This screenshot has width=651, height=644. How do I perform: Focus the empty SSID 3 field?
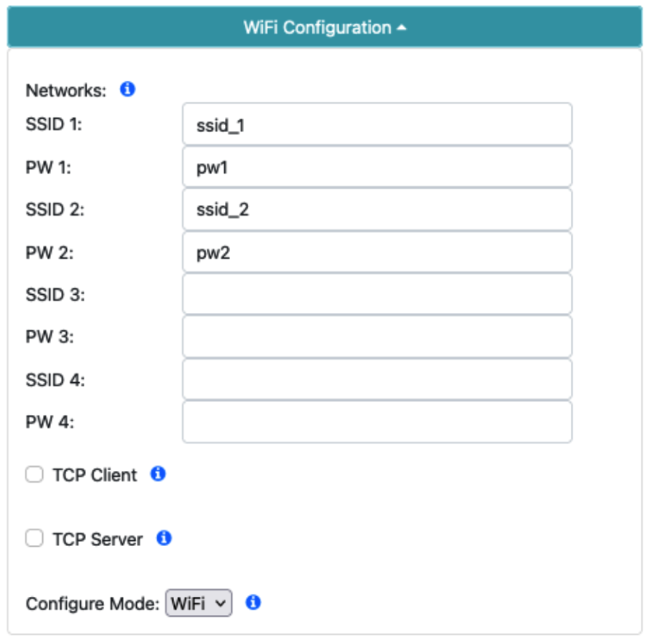[x=377, y=294]
